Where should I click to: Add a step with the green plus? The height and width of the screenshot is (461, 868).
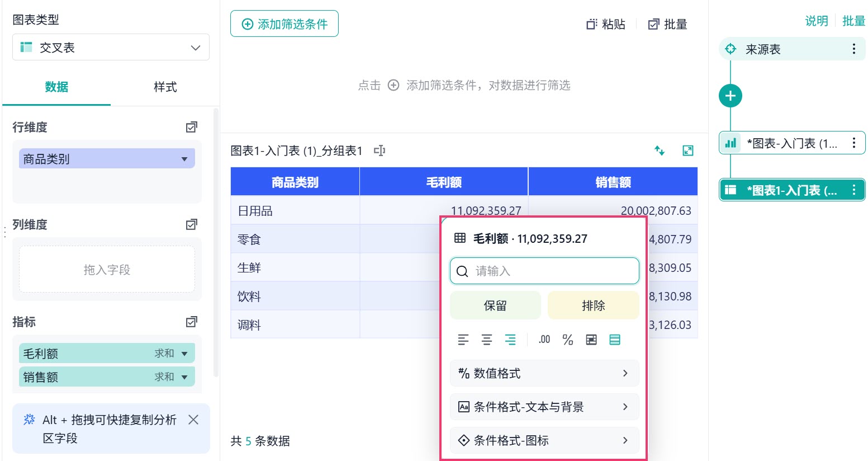[x=731, y=96]
